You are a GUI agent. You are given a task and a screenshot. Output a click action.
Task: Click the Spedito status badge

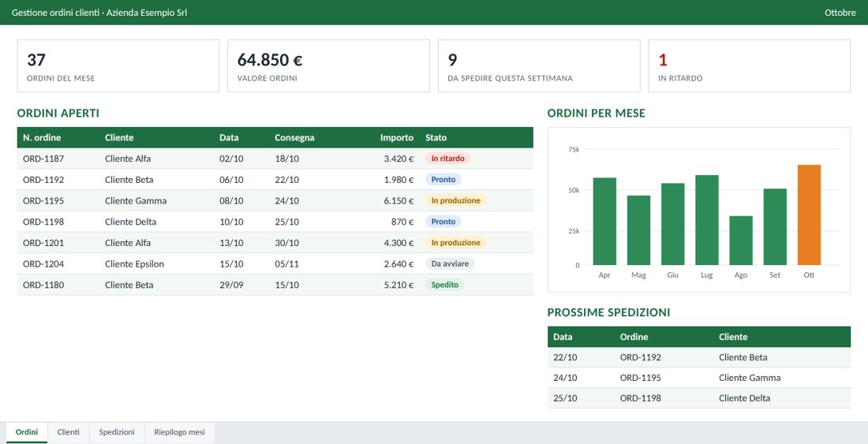pos(445,285)
